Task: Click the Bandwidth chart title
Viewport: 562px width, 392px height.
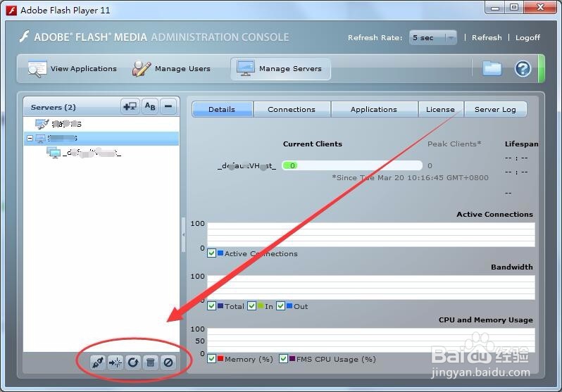Action: click(x=512, y=267)
